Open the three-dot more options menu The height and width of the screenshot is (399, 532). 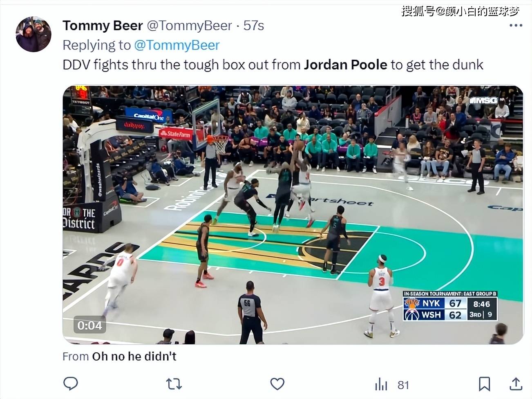516,25
